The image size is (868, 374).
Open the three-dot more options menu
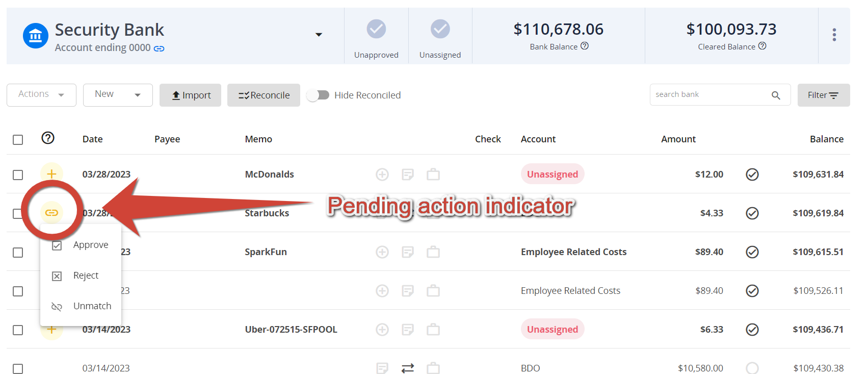[834, 35]
